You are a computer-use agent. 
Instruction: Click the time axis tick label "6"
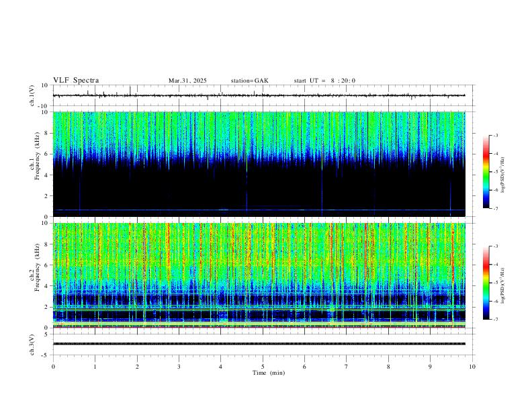tap(305, 367)
